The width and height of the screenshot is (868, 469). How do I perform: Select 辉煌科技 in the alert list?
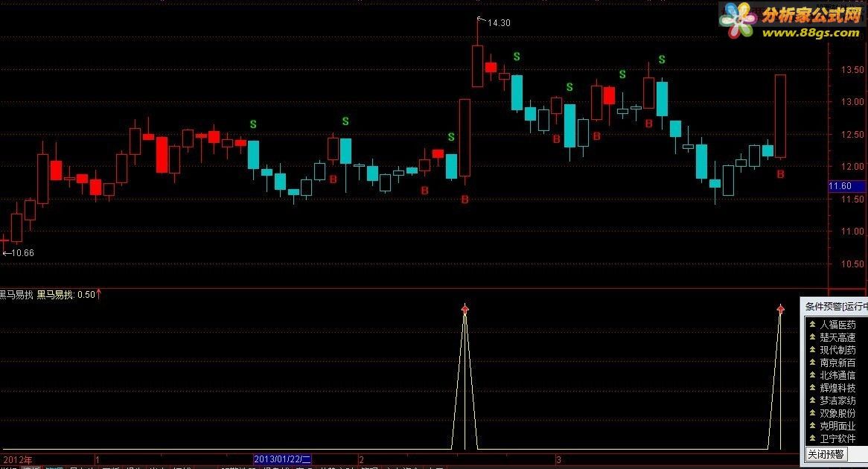pyautogui.click(x=837, y=388)
